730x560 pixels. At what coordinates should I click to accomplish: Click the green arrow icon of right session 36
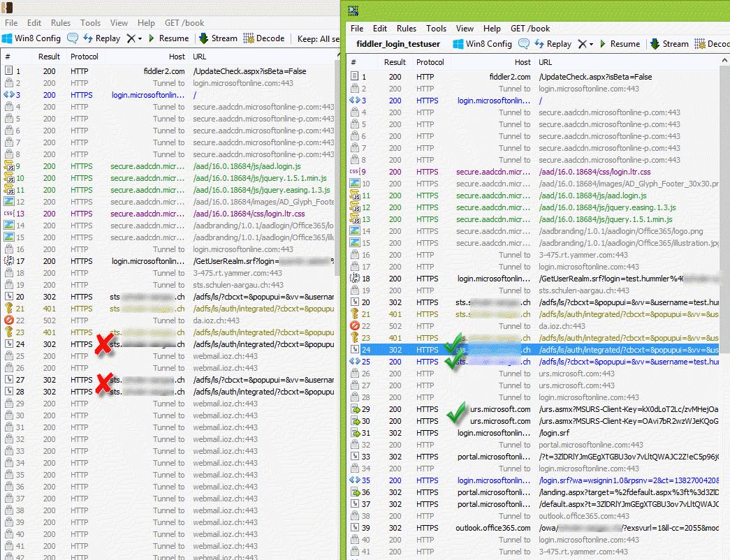(x=355, y=492)
